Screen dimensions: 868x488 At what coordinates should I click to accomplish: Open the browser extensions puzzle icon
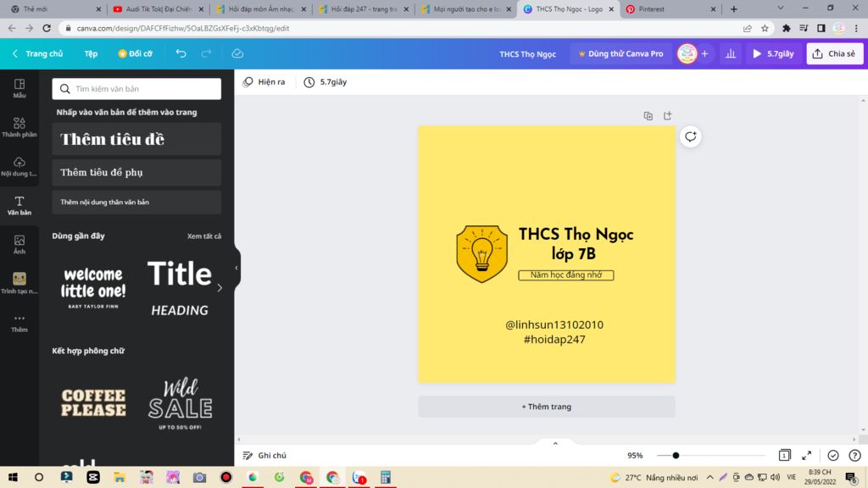[x=786, y=28]
